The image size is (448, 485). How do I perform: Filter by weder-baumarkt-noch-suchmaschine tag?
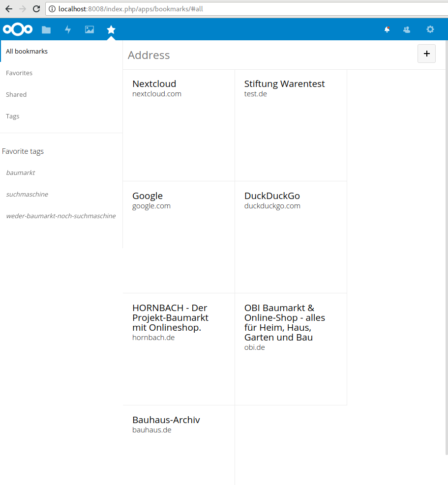click(x=61, y=216)
